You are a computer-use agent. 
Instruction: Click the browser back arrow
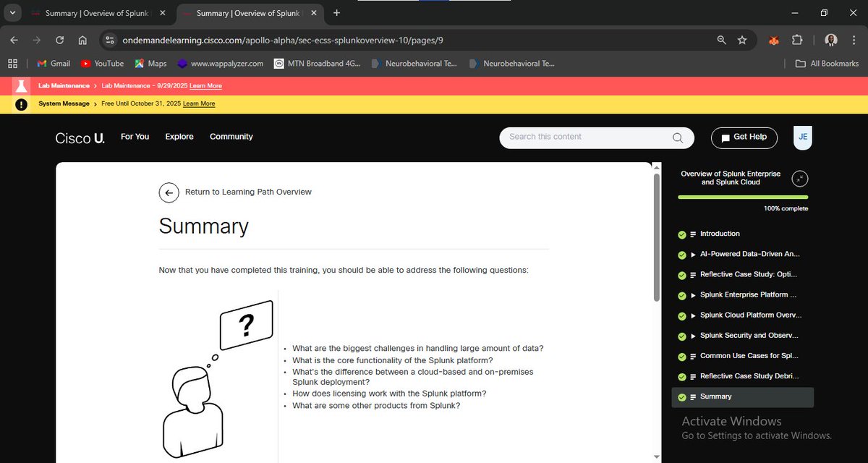point(14,41)
